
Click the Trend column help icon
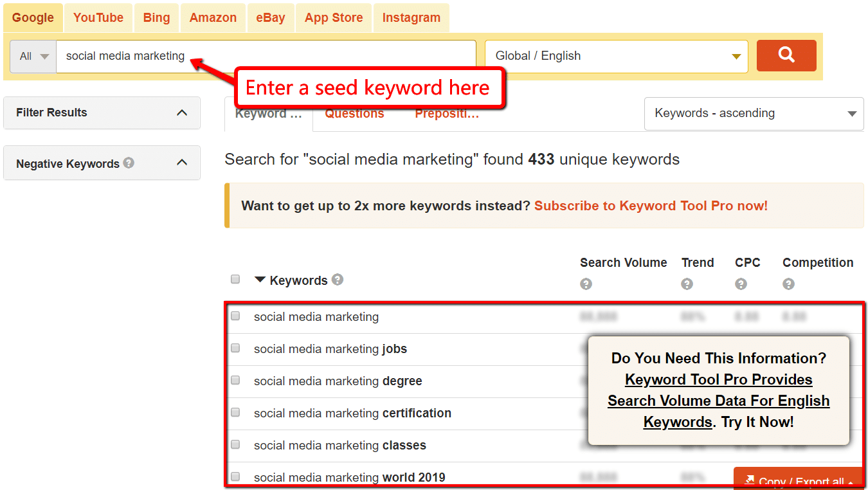687,284
